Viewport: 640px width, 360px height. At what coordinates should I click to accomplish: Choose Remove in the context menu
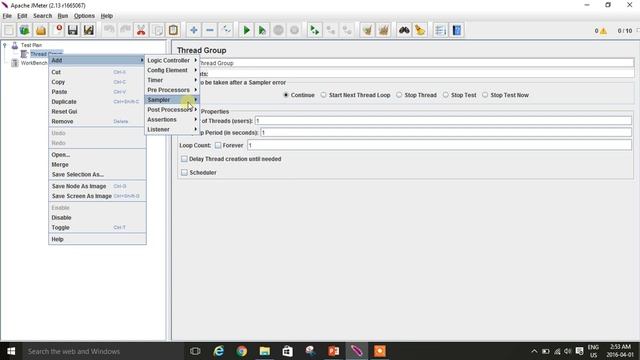(x=97, y=122)
